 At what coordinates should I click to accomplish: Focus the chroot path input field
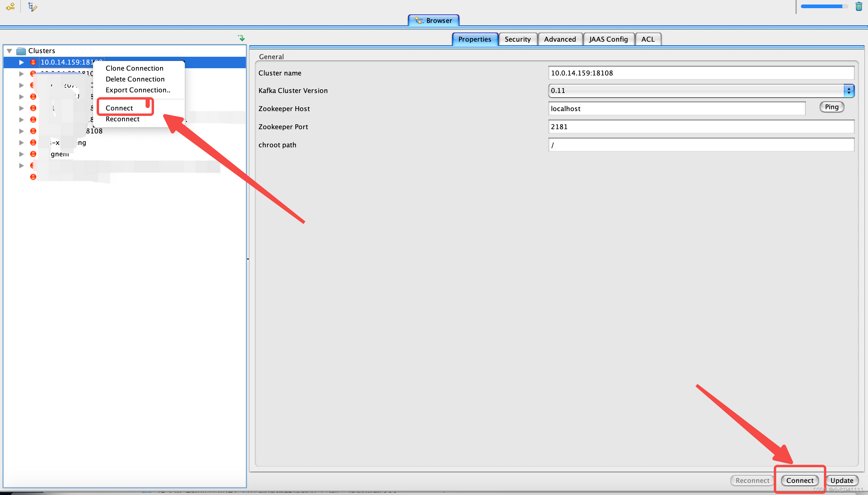pyautogui.click(x=701, y=145)
